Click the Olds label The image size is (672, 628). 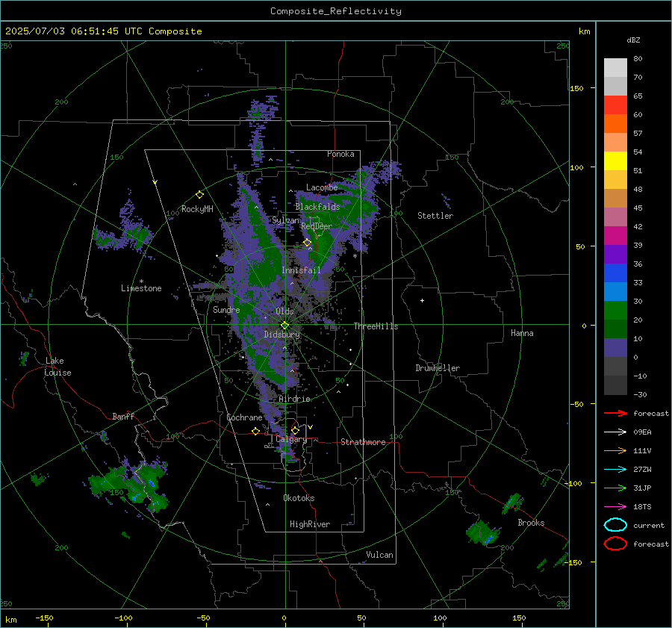tap(284, 311)
